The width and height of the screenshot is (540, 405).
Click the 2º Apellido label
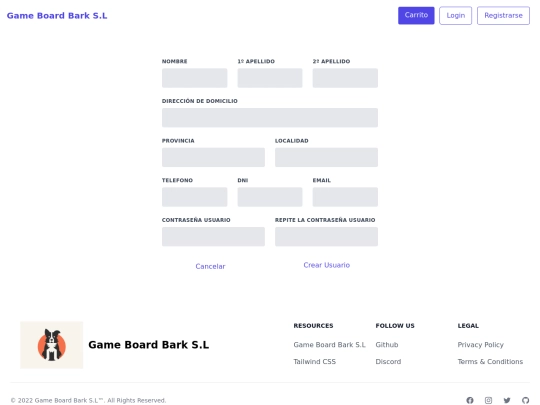pyautogui.click(x=331, y=61)
